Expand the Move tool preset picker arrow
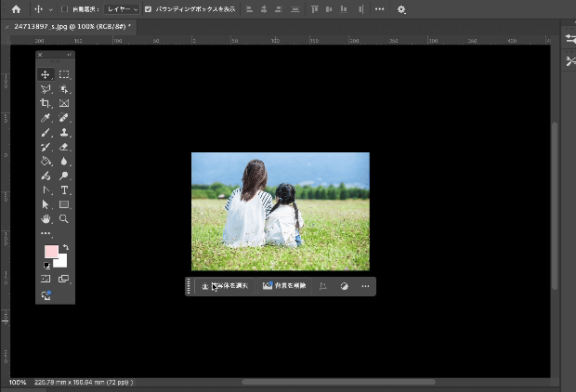Viewport: 576px width, 392px height. [50, 9]
